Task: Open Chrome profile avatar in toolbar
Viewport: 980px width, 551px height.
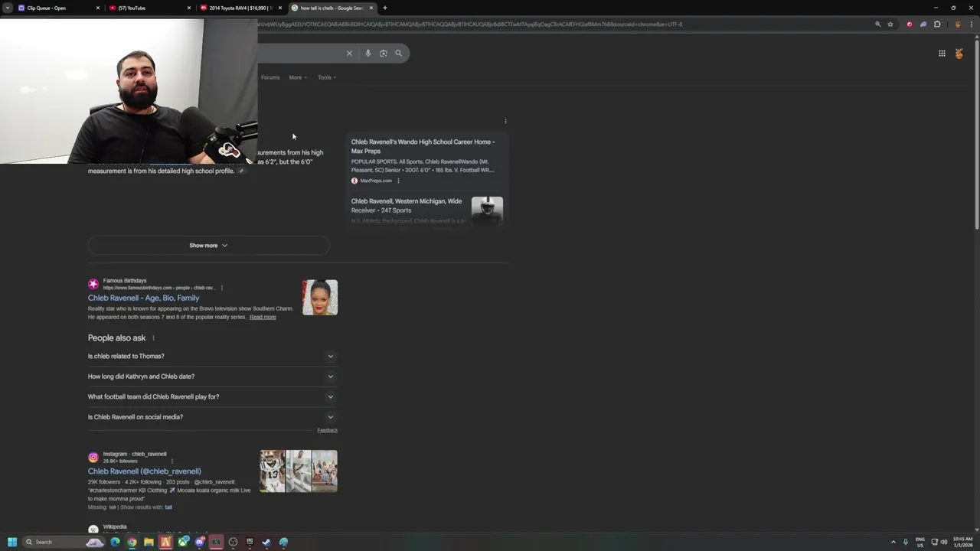Action: [x=957, y=24]
